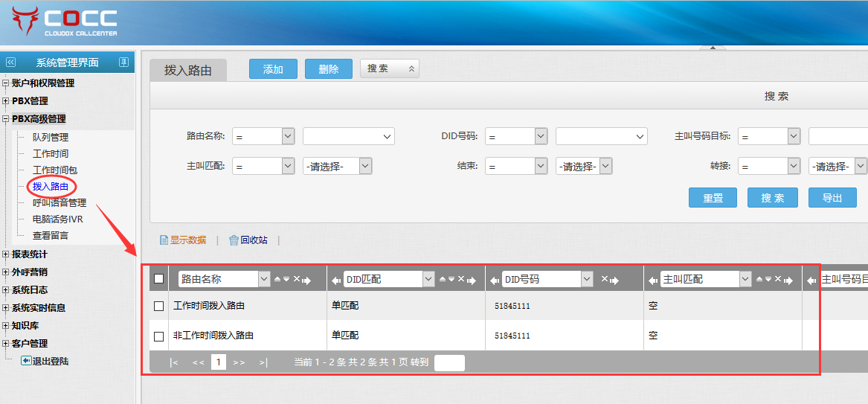The height and width of the screenshot is (404, 868).
Task: Check the 非工作时间拨入路由 row checkbox
Action: point(158,336)
